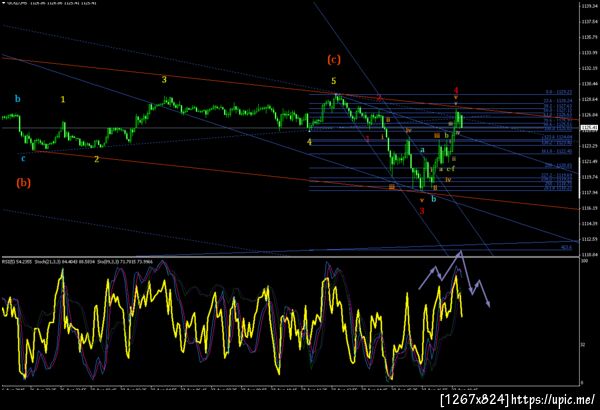Select the orange (c) wave label
The image size is (600, 410).
(x=334, y=60)
